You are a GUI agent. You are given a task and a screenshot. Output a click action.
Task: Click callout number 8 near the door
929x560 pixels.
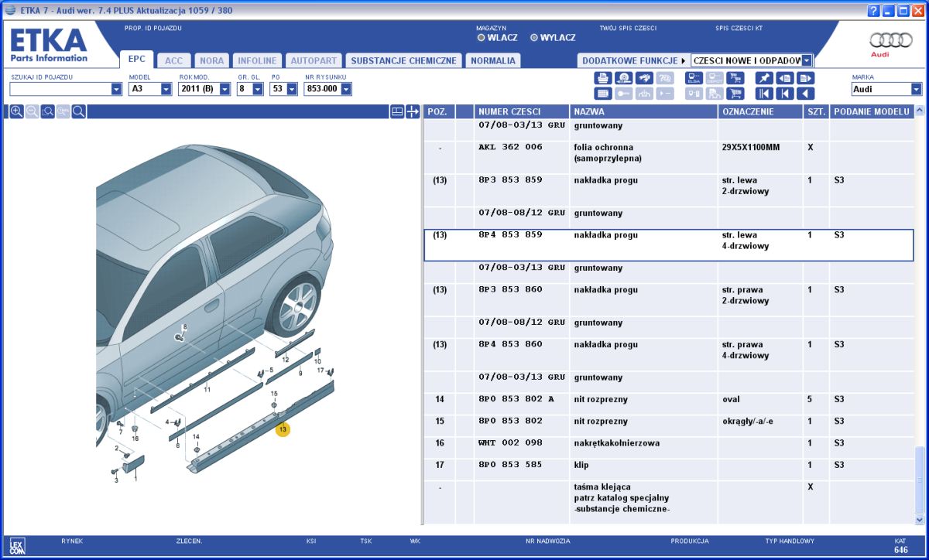[x=184, y=327]
